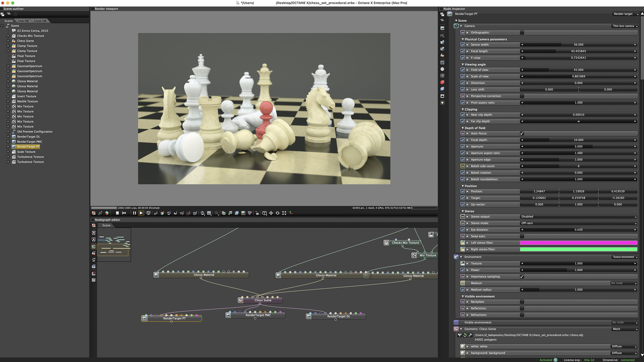Click the viewport lock icon
This screenshot has width=644, height=362.
pos(257,213)
